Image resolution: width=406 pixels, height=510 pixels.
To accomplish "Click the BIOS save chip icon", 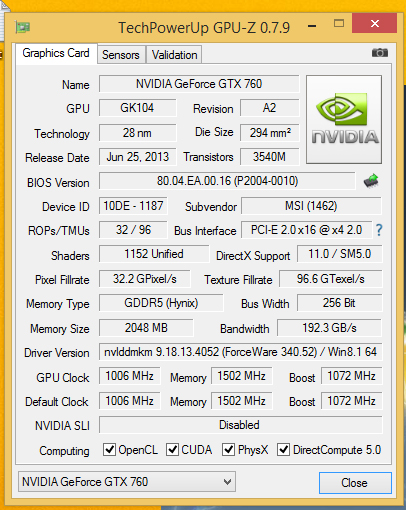I will coord(371,181).
